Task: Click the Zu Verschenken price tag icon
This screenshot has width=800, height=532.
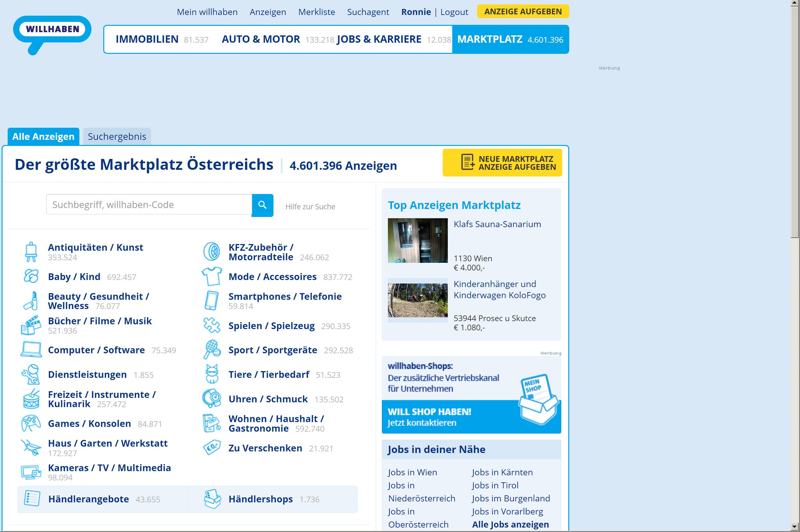Action: point(212,448)
